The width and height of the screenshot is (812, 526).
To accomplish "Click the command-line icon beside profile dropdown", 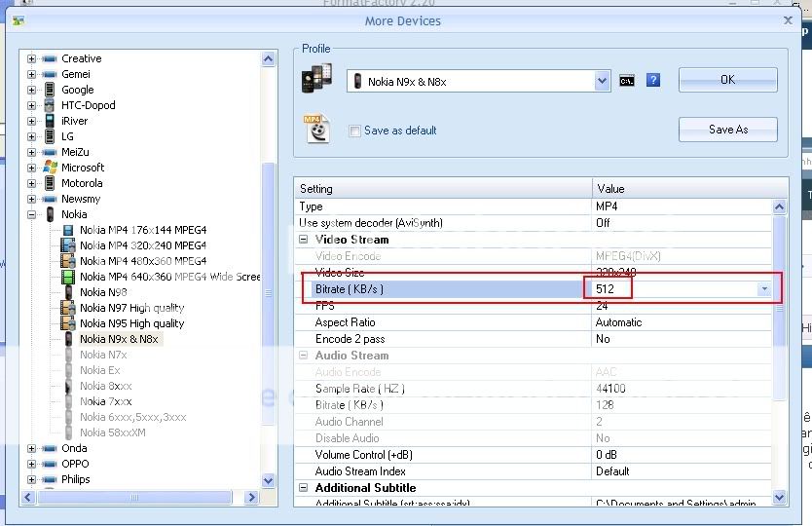I will click(628, 81).
